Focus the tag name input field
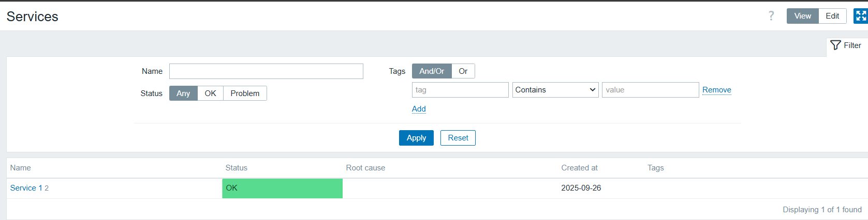Image resolution: width=868 pixels, height=220 pixels. pos(460,90)
